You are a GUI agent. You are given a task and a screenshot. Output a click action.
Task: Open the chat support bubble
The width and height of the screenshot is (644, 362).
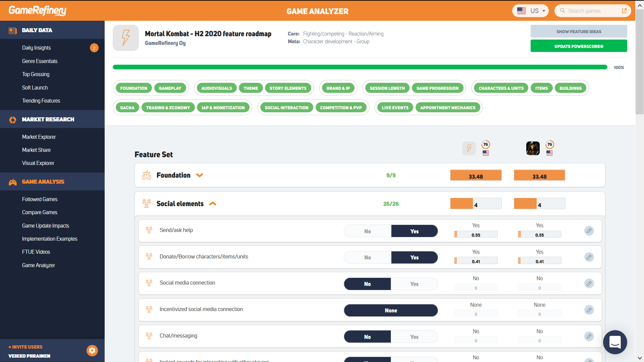click(x=615, y=342)
